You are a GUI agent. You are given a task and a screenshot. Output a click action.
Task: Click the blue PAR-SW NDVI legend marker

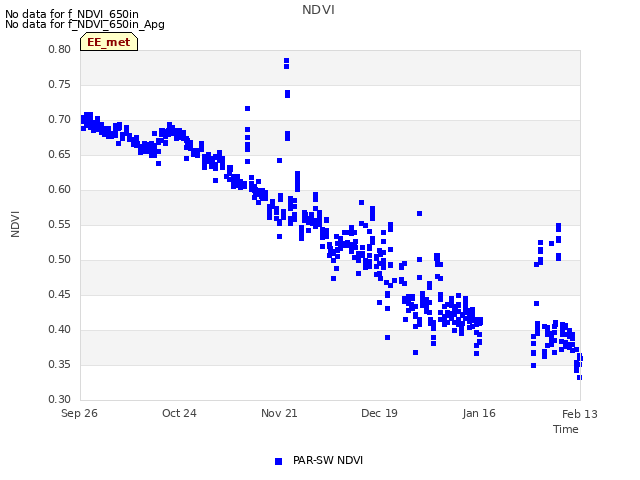coord(278,461)
